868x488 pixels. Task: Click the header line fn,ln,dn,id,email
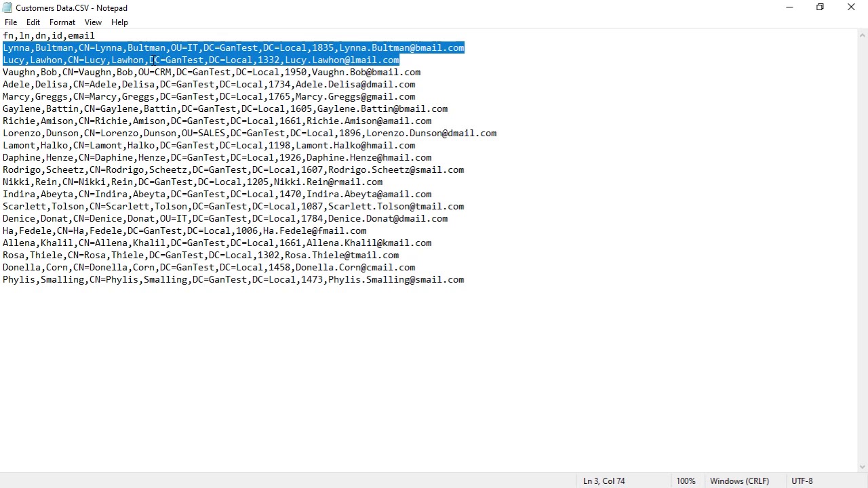49,35
